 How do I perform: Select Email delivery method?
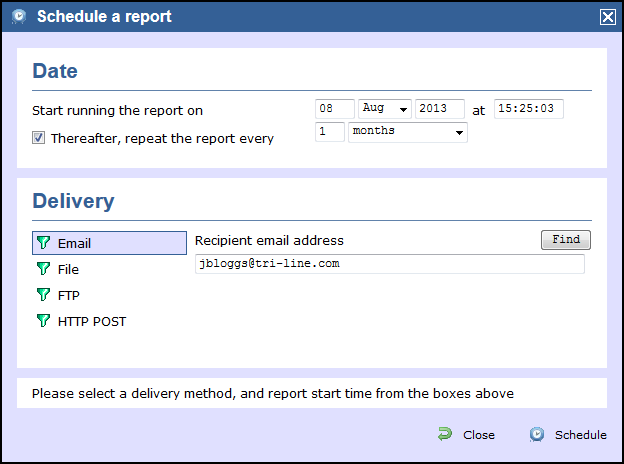74,243
